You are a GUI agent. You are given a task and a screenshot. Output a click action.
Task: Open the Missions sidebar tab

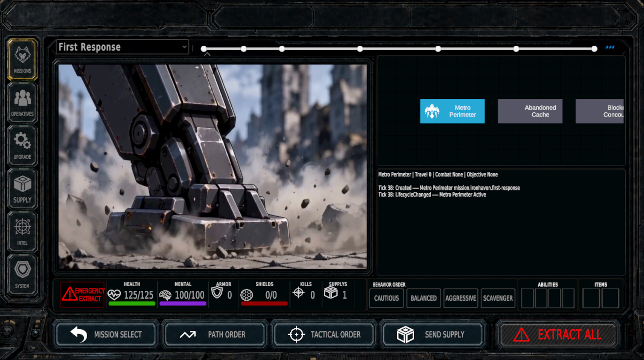22,60
